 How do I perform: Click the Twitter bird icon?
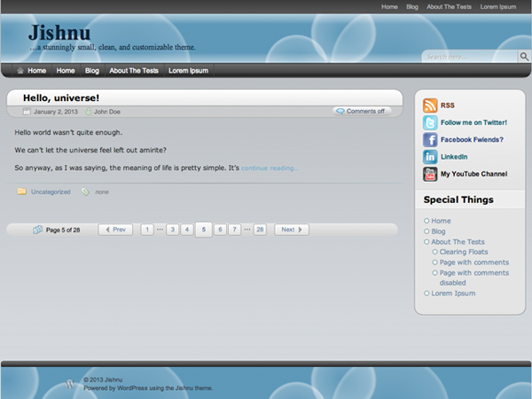tap(430, 122)
